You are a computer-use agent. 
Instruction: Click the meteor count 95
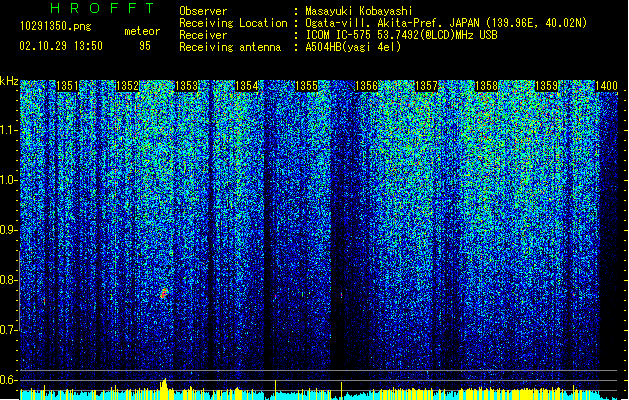(145, 46)
